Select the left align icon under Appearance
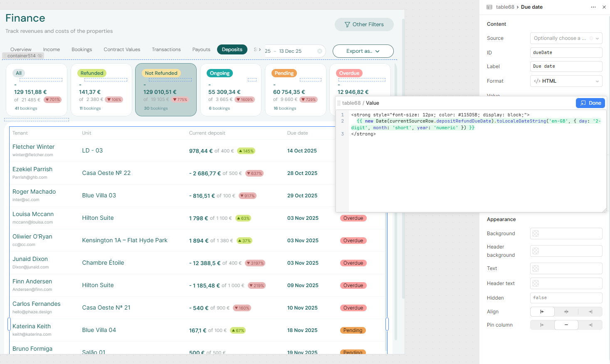The width and height of the screenshot is (610, 364). pos(542,311)
